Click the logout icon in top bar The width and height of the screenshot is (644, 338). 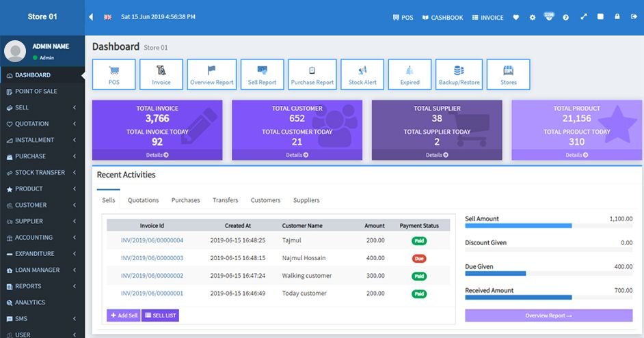coord(634,17)
